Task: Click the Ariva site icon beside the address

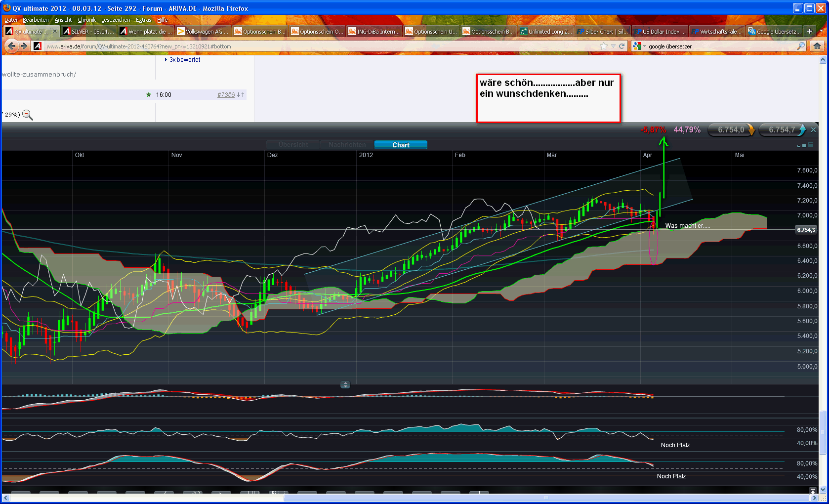Action: pos(38,46)
